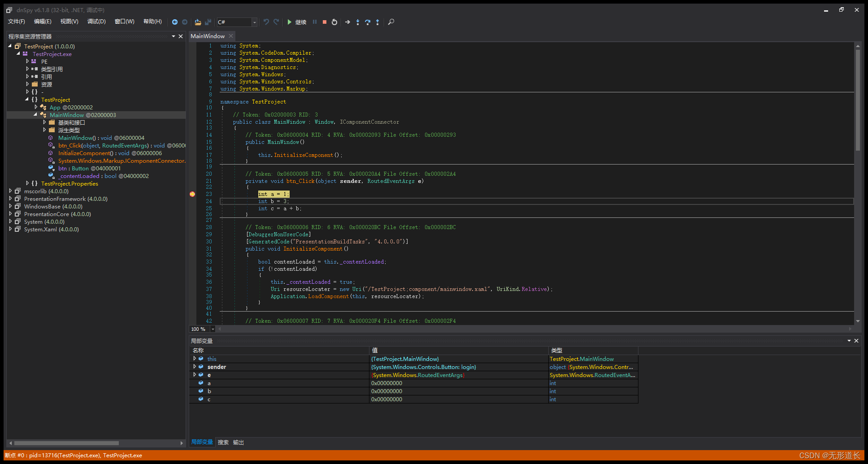Click the LoadComponent call on line 38
Image resolution: width=868 pixels, height=464 pixels.
tap(328, 296)
